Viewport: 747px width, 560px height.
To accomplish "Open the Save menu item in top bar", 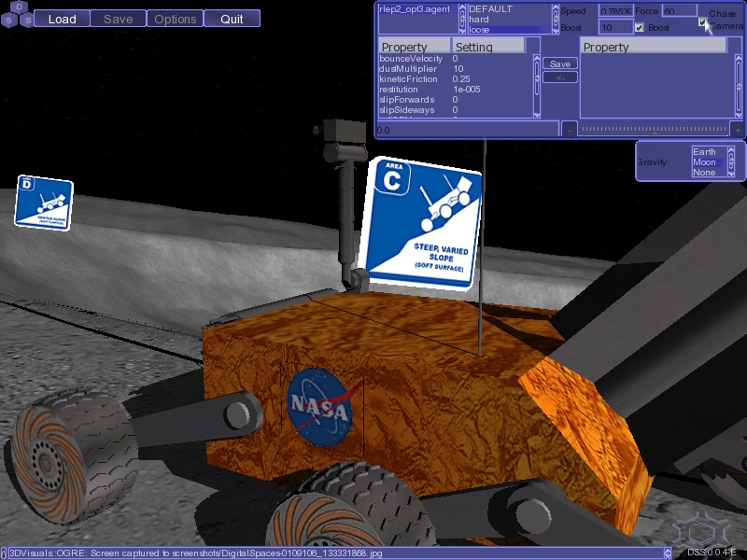I will (119, 19).
